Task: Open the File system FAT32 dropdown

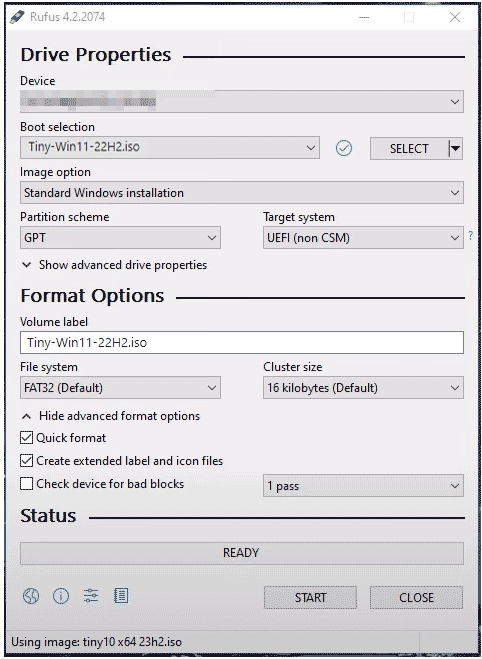Action: [x=120, y=387]
